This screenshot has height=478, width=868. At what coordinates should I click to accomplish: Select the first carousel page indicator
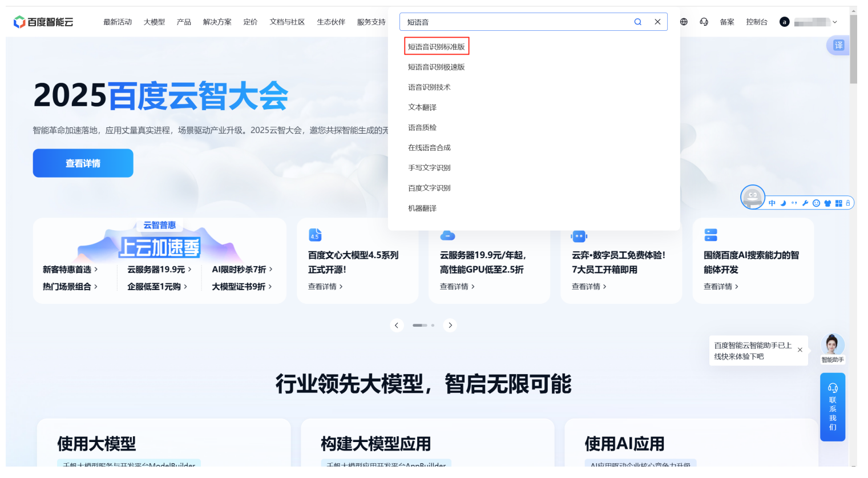click(x=420, y=325)
